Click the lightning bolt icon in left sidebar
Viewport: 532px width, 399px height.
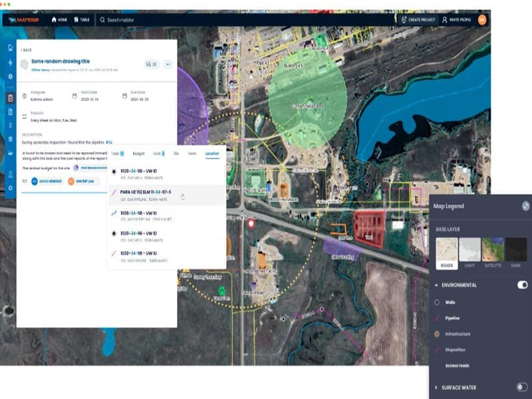[11, 63]
